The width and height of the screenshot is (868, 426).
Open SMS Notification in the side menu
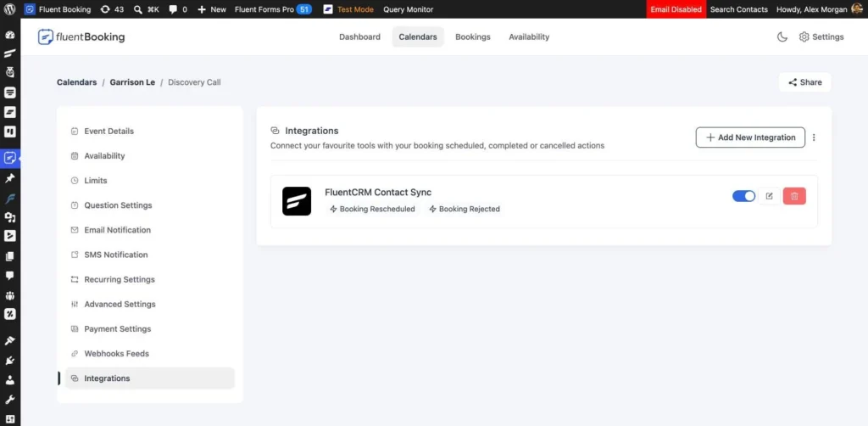coord(150,255)
